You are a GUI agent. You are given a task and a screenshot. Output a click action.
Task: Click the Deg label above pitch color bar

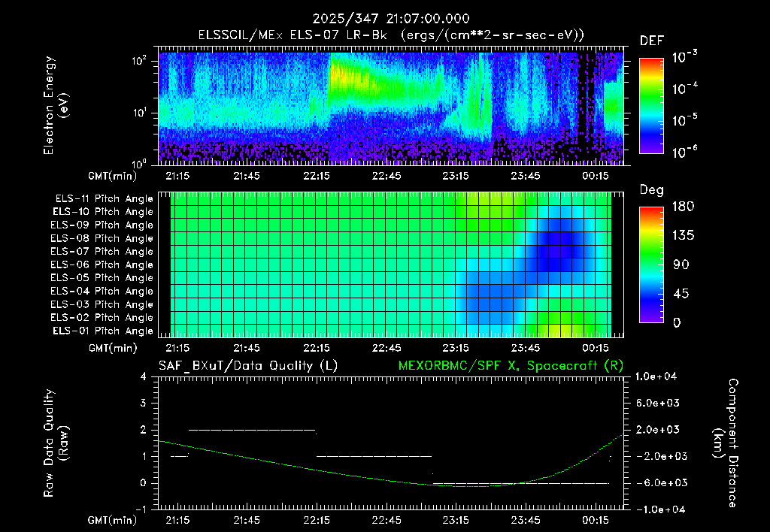(x=652, y=190)
